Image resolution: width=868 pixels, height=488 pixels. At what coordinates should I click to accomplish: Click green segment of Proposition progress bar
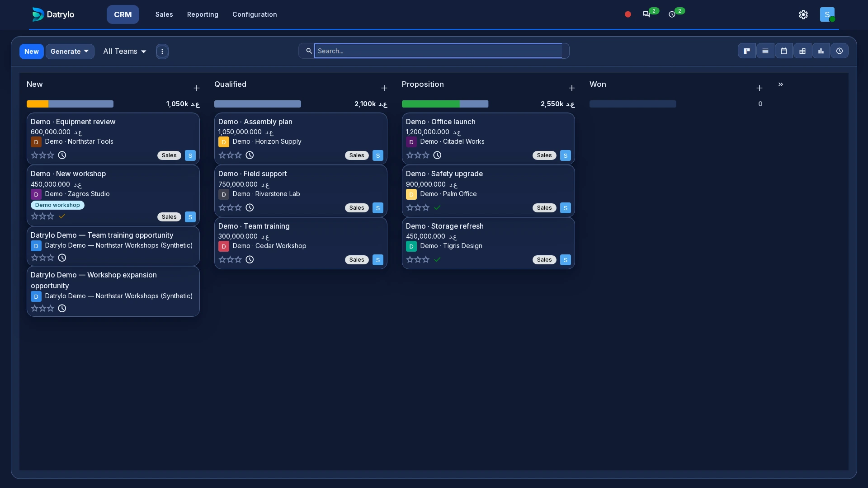tap(431, 104)
